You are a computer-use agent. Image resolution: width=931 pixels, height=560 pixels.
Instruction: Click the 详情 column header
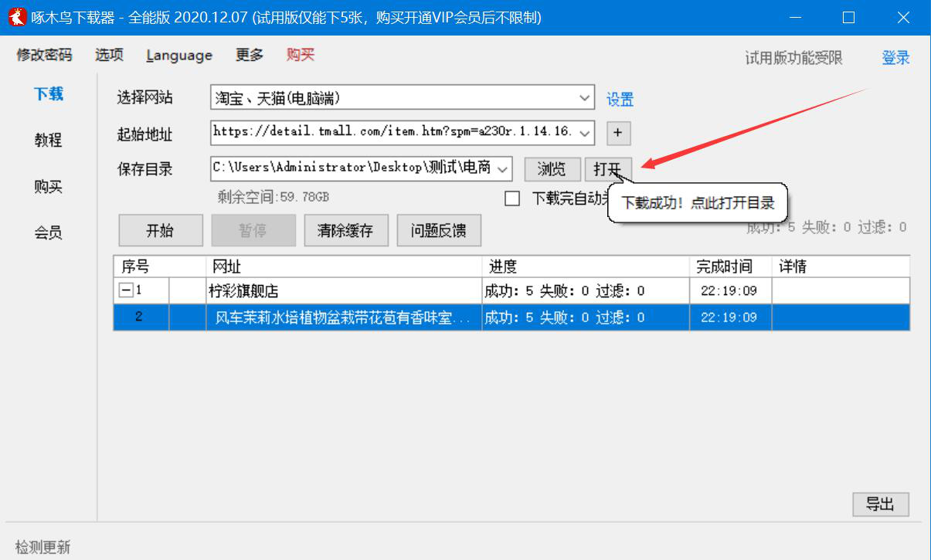click(x=841, y=266)
